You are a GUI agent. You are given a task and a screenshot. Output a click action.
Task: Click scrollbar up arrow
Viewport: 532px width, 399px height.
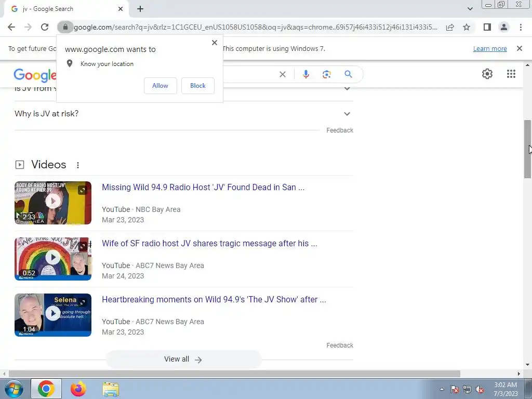(x=527, y=65)
